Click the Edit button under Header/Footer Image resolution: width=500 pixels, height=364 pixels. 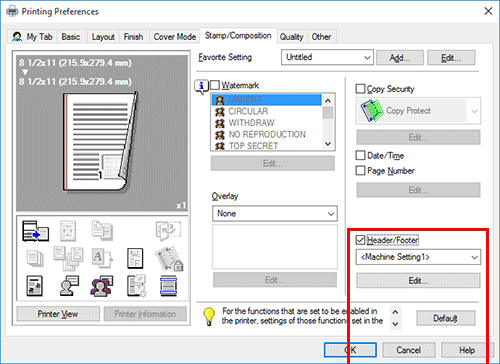click(418, 281)
